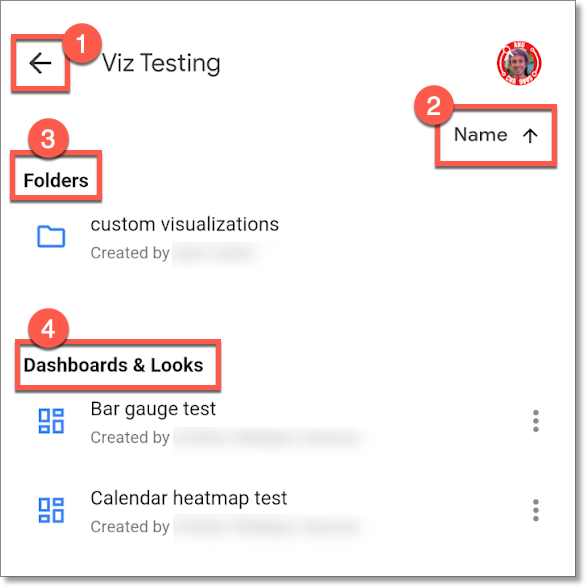Open the user profile avatar

click(x=519, y=63)
